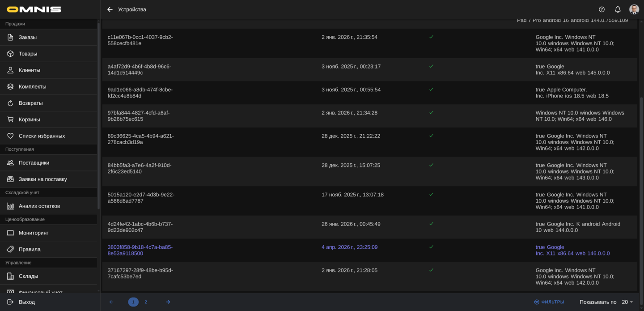Expand the Показывать по 20 dropdown

click(x=627, y=302)
